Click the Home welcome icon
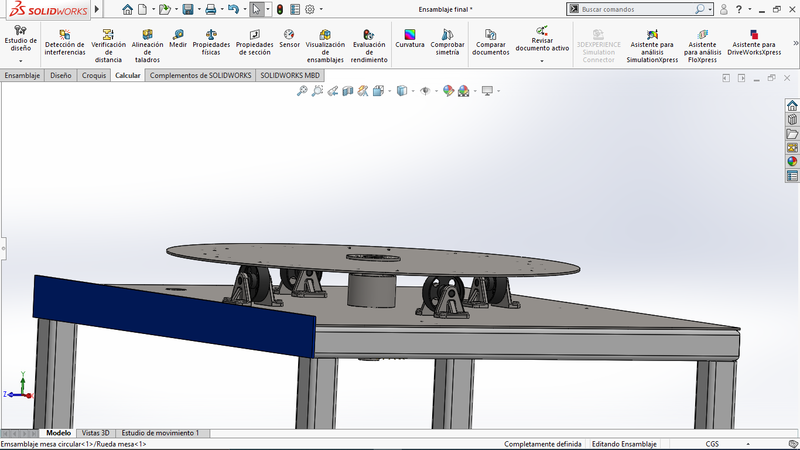 click(x=128, y=9)
